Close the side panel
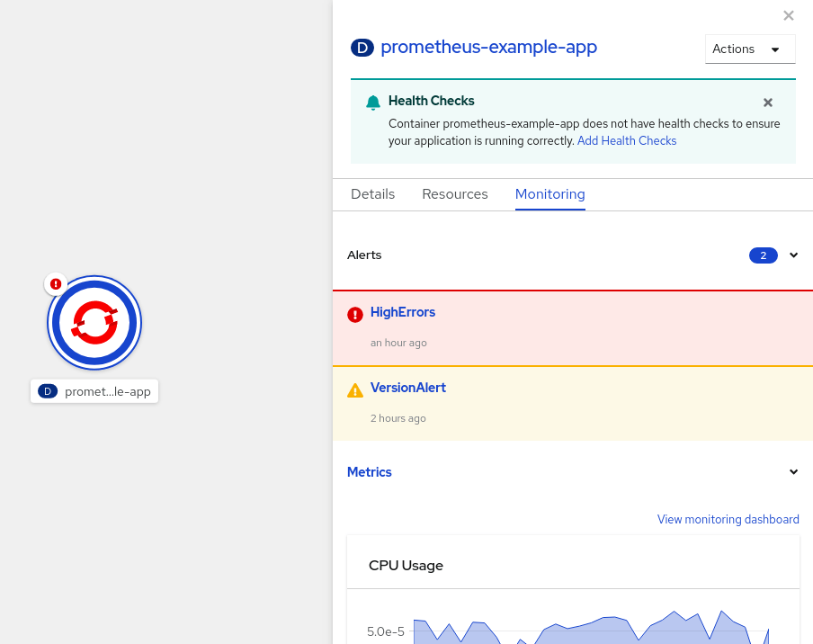 click(x=789, y=15)
